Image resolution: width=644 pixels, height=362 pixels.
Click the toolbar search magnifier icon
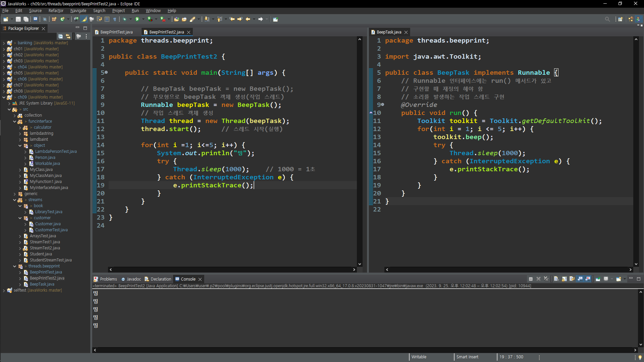click(x=607, y=19)
